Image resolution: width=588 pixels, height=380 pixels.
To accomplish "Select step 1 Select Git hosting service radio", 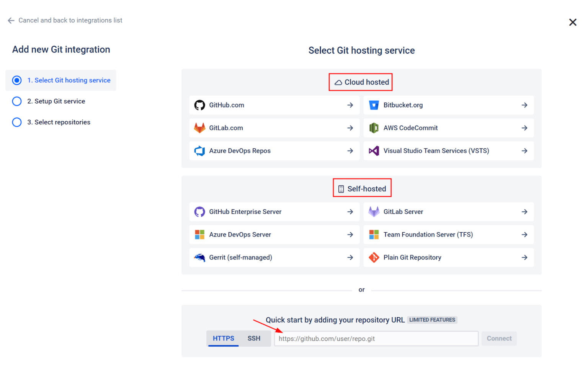I will pyautogui.click(x=17, y=80).
